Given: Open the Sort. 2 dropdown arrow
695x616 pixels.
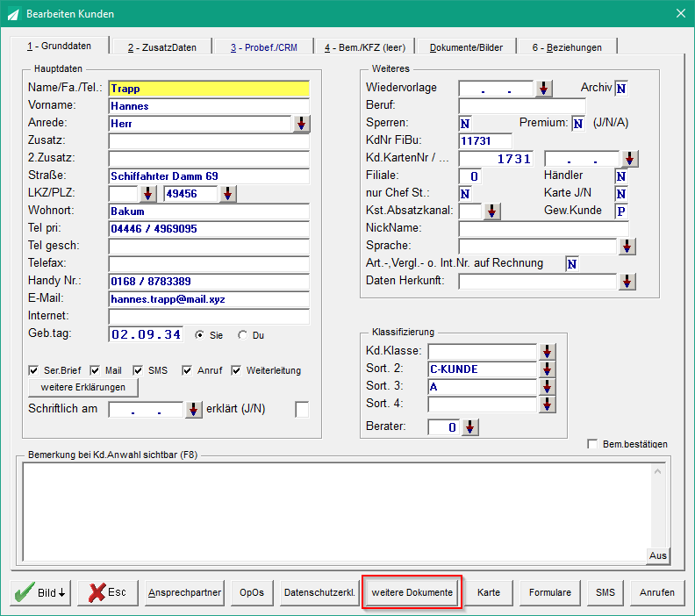Looking at the screenshot, I should click(548, 369).
